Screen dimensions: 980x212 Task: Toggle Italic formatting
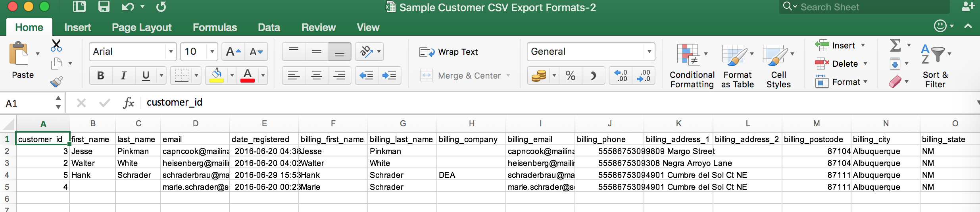(123, 75)
